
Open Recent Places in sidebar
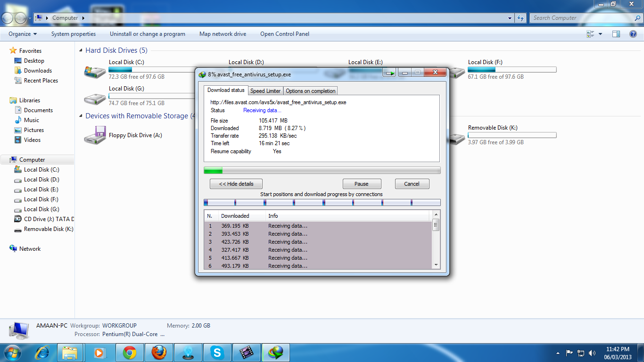click(x=41, y=81)
